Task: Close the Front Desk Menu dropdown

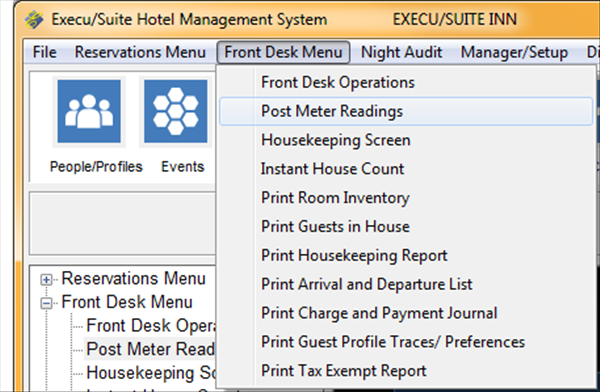Action: click(x=283, y=52)
